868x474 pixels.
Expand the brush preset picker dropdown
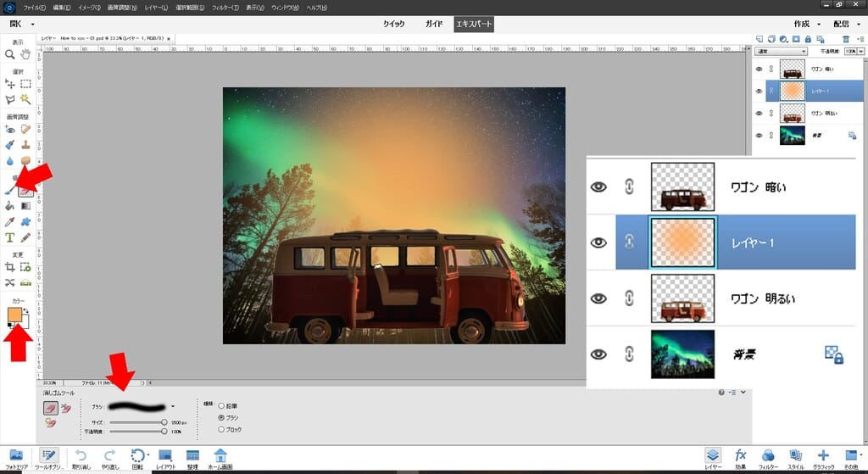point(173,406)
